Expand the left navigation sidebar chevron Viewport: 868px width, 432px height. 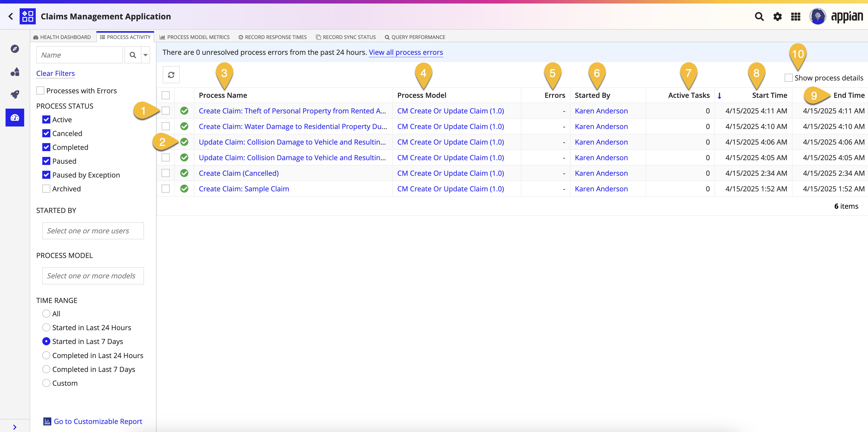[15, 427]
